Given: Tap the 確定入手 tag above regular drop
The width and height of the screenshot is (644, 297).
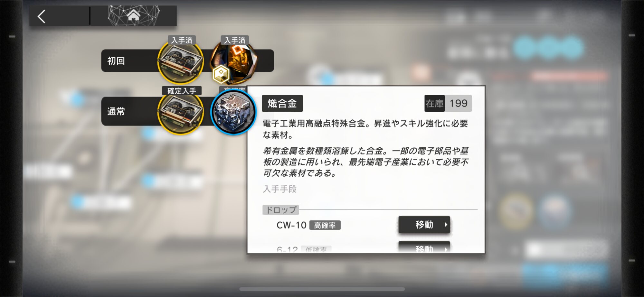Looking at the screenshot, I should click(x=182, y=91).
